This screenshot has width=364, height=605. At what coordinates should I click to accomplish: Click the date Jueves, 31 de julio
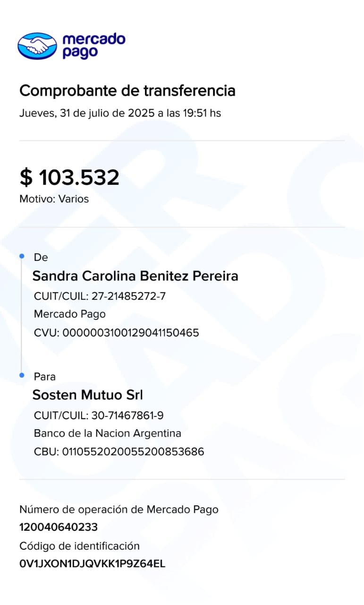pos(120,113)
